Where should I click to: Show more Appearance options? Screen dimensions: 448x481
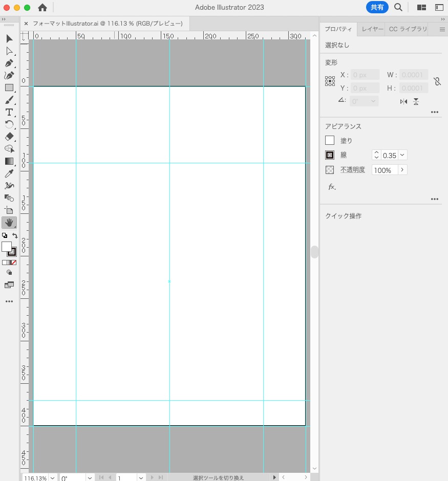pyautogui.click(x=435, y=199)
